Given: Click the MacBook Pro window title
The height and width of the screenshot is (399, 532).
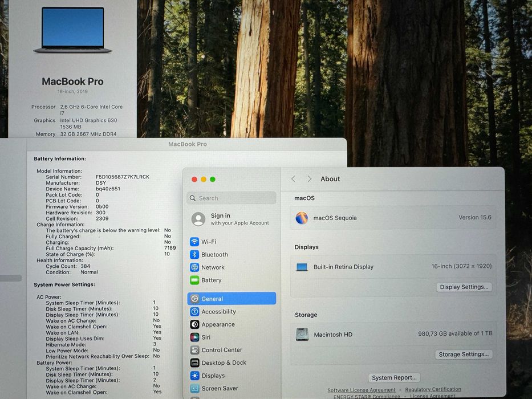Looking at the screenshot, I should (x=188, y=144).
